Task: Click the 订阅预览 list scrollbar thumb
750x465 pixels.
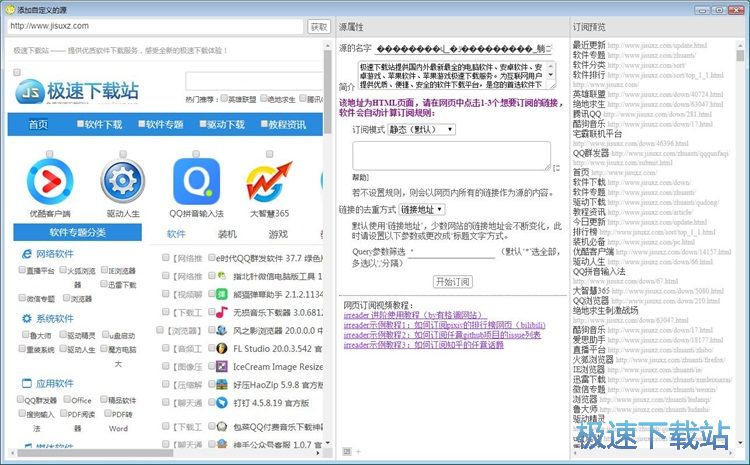Action: point(740,55)
